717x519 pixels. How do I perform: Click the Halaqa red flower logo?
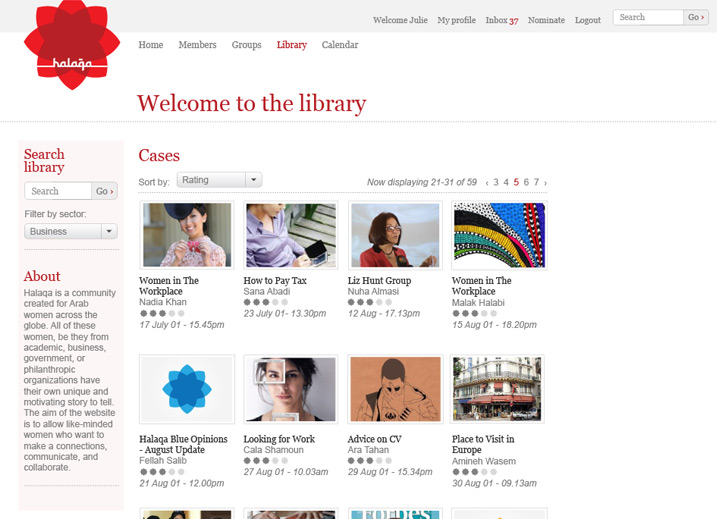[x=72, y=44]
